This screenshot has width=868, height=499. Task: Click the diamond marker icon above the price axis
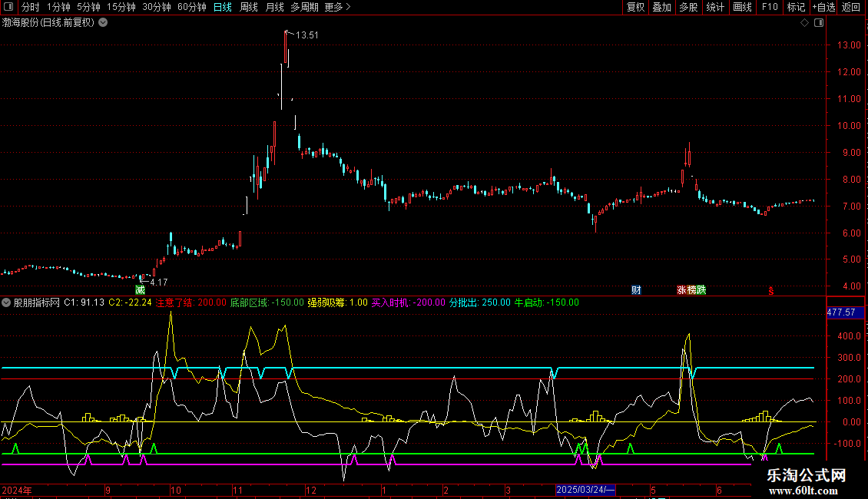pos(804,22)
